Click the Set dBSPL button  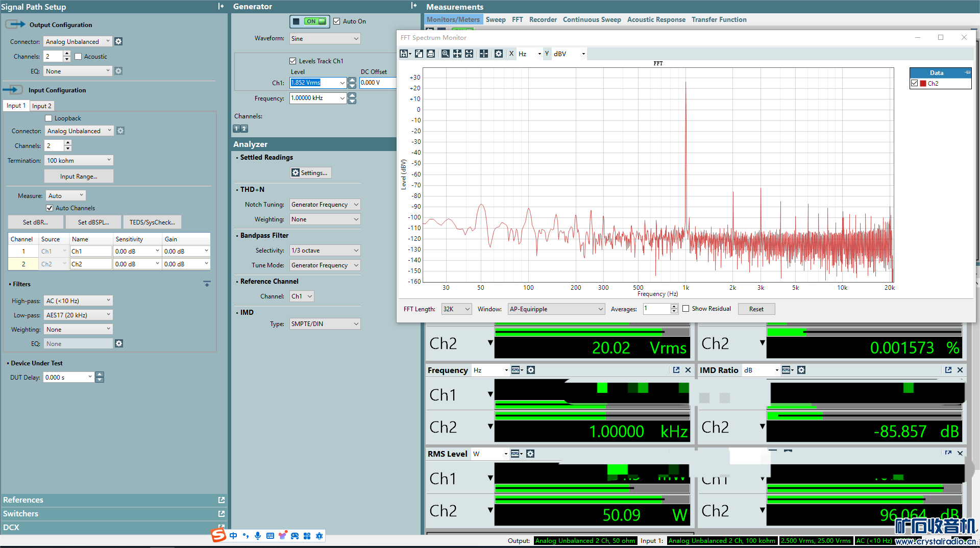[93, 222]
